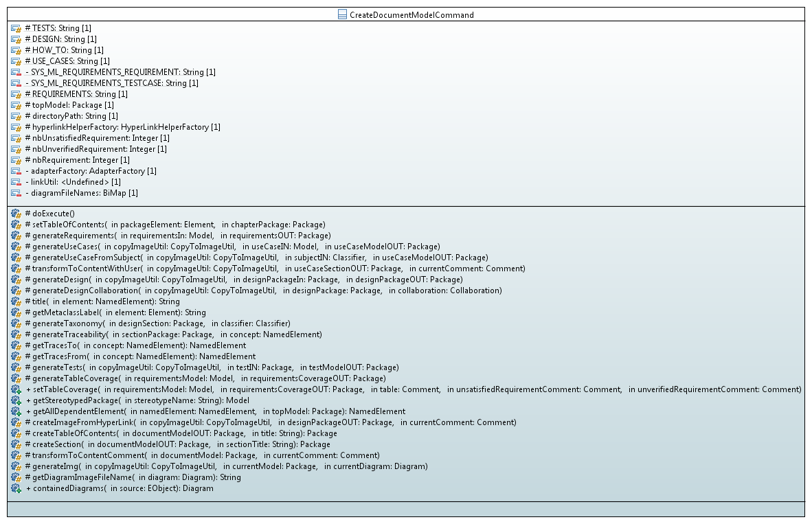Click the public operation icon for getStereotypedPackage
The height and width of the screenshot is (524, 812).
tap(16, 401)
